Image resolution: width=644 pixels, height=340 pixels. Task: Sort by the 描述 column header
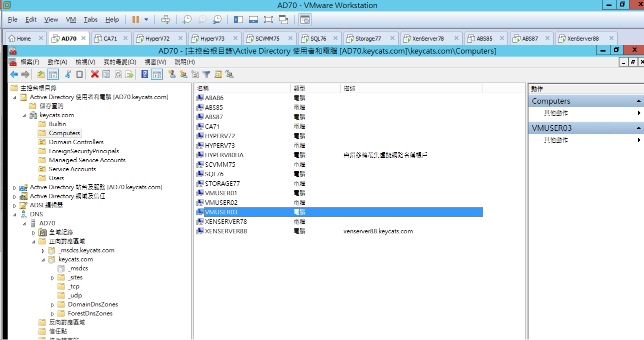point(411,89)
